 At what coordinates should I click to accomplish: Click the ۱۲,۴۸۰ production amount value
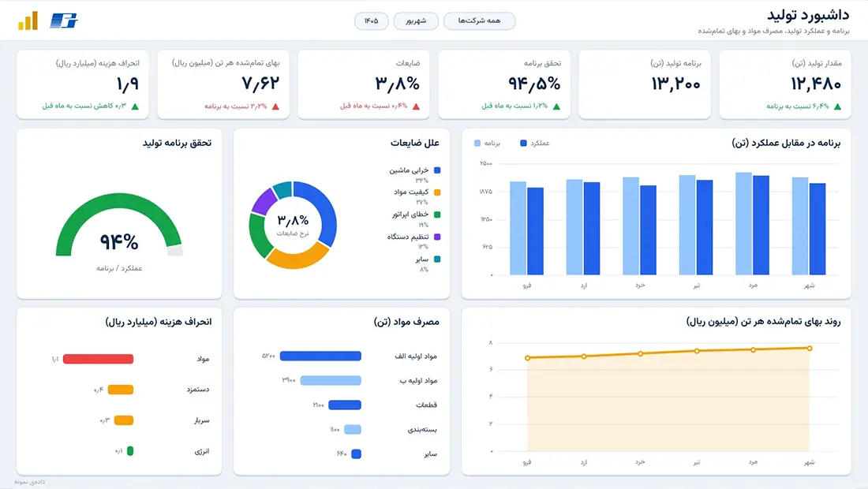pyautogui.click(x=816, y=84)
